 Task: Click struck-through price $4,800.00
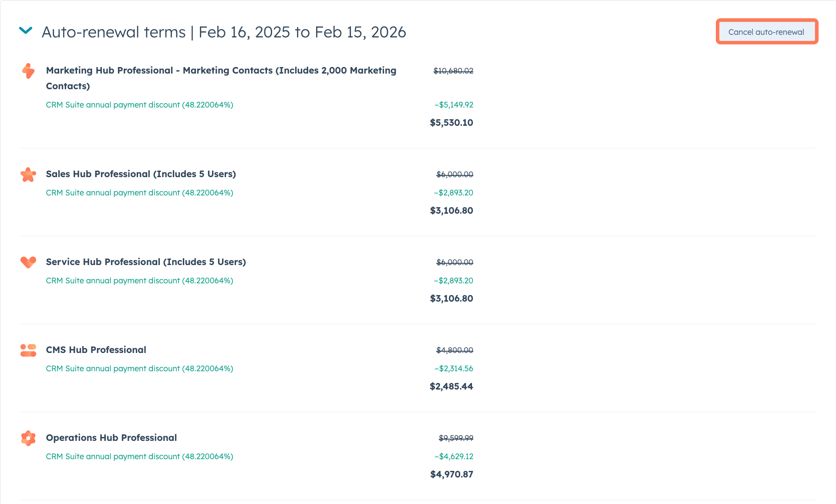[x=455, y=350]
